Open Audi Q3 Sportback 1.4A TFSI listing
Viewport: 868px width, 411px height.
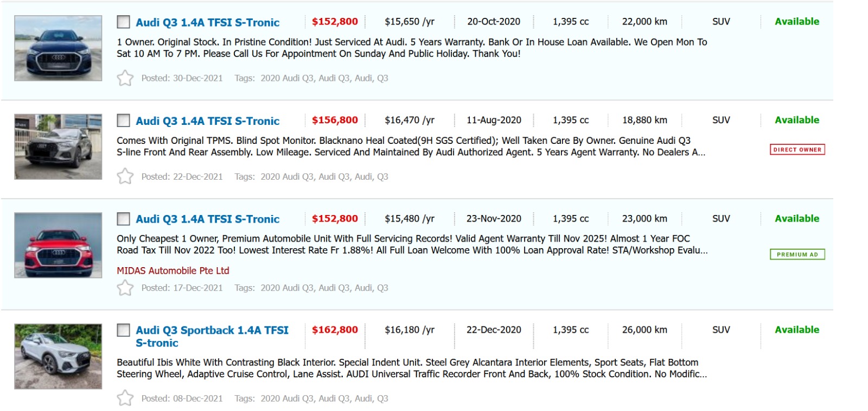pyautogui.click(x=212, y=330)
